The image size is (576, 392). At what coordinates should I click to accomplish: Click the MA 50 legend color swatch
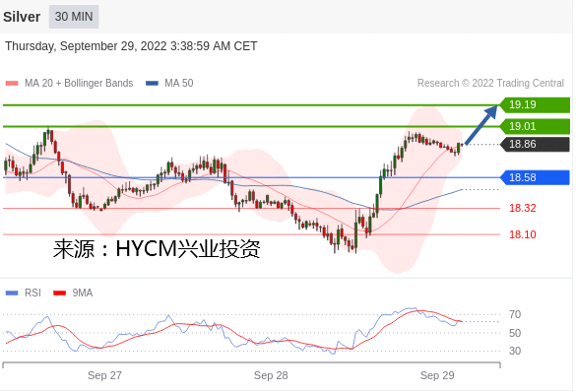[x=152, y=84]
